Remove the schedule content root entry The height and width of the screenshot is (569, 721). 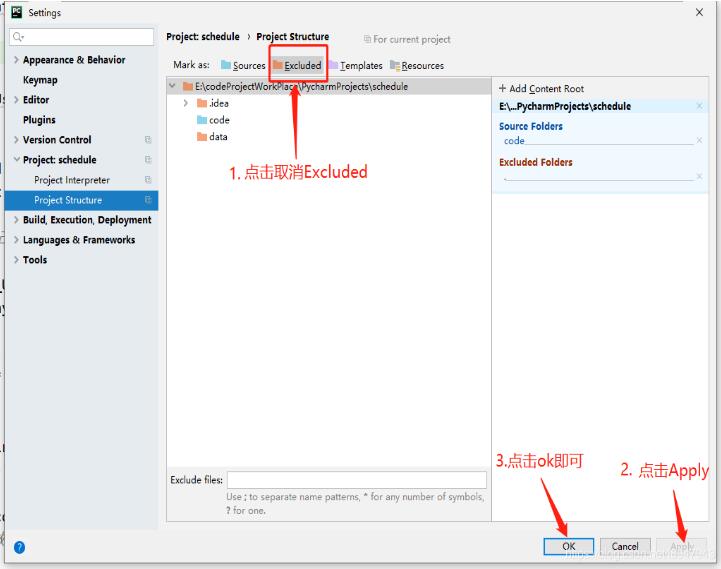pyautogui.click(x=699, y=106)
